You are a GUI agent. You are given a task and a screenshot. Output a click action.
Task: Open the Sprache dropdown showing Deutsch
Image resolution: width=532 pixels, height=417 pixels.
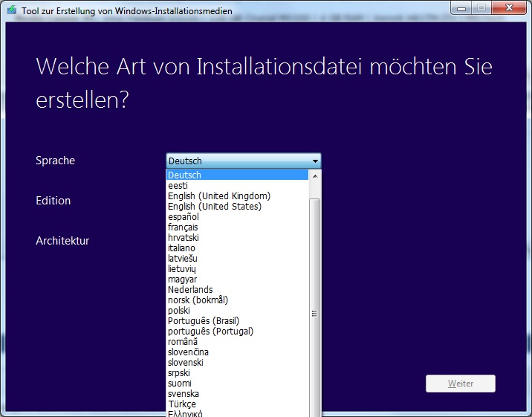pos(243,161)
